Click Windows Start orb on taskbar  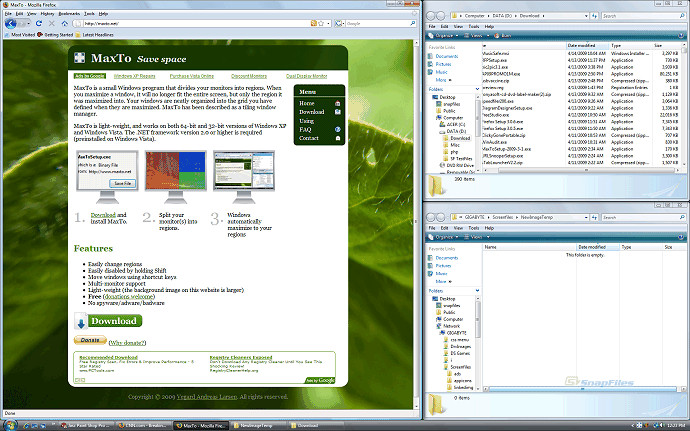click(11, 425)
